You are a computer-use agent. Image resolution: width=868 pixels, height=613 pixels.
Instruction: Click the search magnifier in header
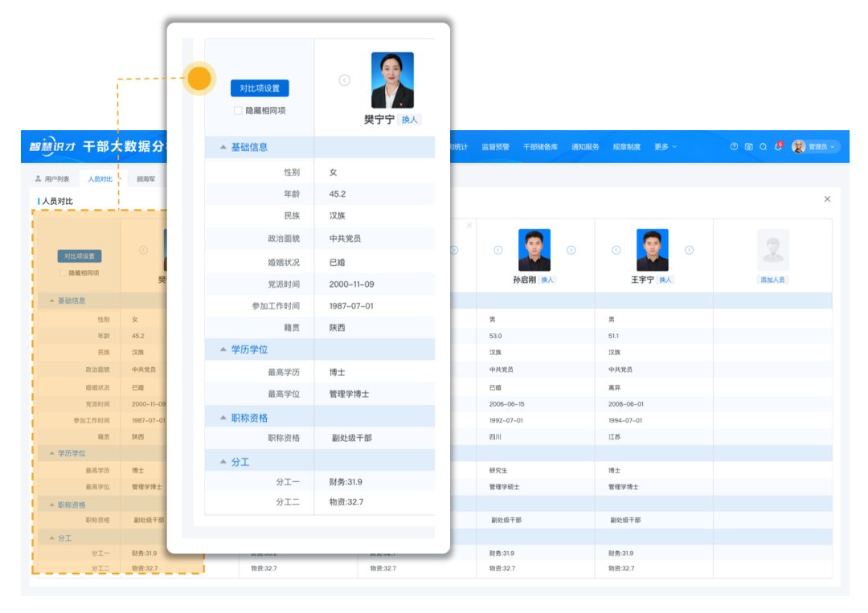click(x=764, y=147)
